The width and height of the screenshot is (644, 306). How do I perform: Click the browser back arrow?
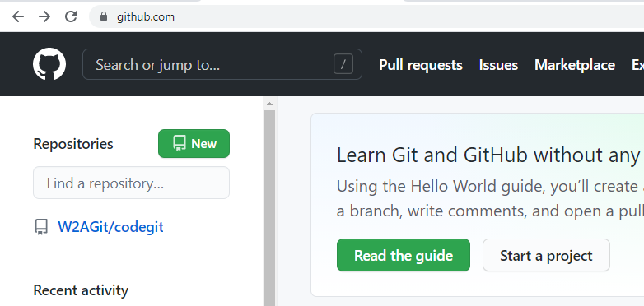pos(17,16)
